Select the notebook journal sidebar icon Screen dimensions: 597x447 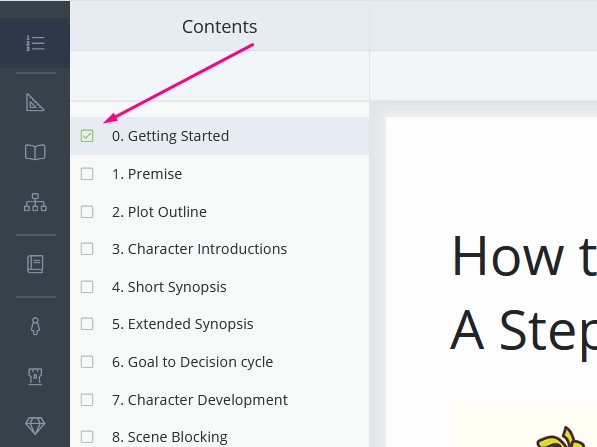35,264
